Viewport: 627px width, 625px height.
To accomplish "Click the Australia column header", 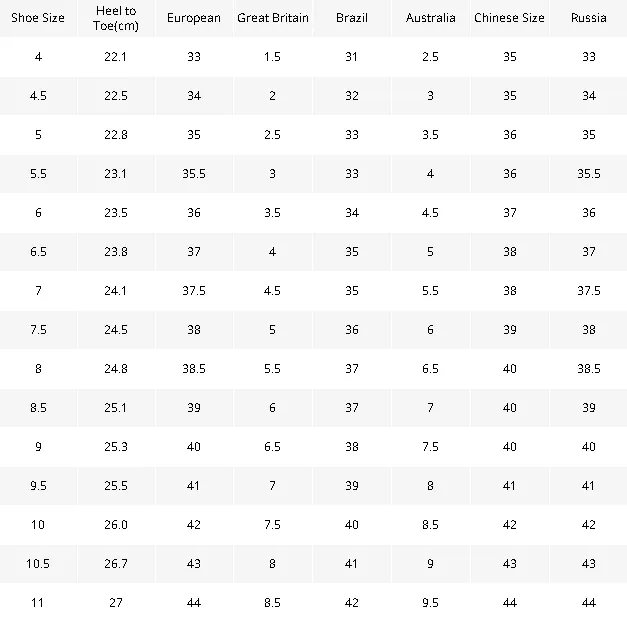I will point(430,18).
